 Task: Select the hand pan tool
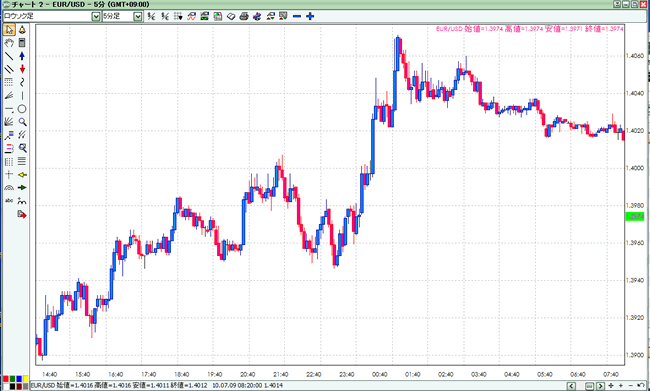click(x=9, y=43)
